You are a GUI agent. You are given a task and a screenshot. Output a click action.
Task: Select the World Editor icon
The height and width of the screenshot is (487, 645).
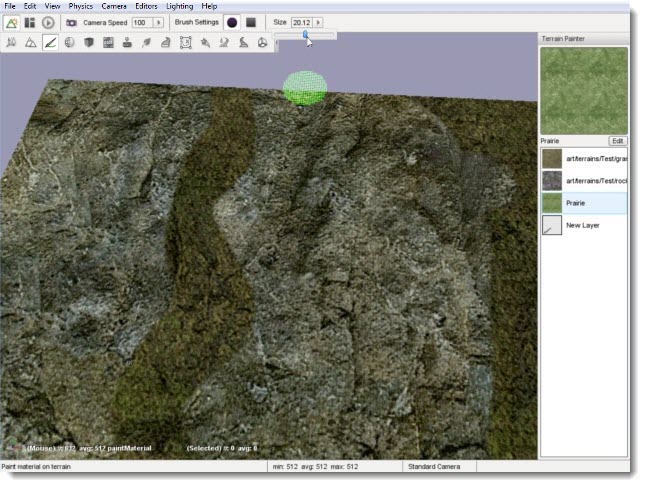click(12, 22)
